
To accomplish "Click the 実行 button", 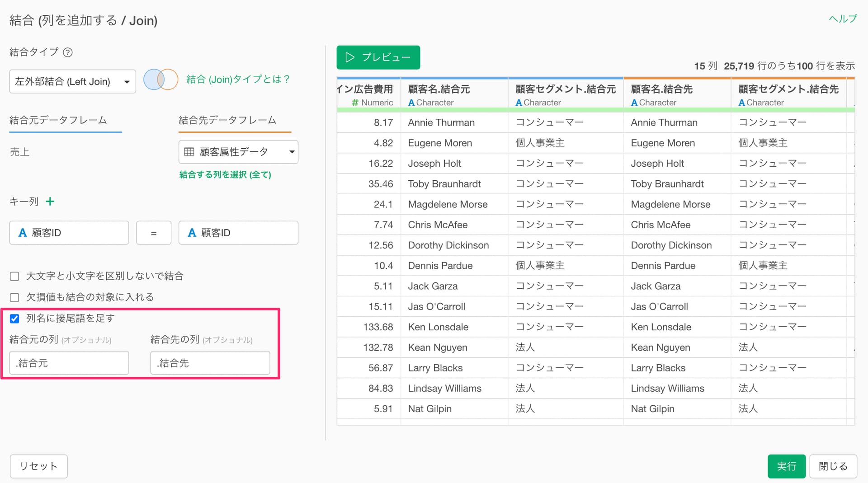I will pyautogui.click(x=787, y=466).
